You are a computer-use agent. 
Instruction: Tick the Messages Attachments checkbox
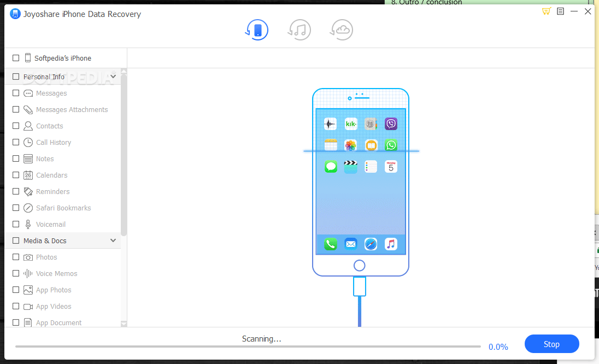click(16, 110)
